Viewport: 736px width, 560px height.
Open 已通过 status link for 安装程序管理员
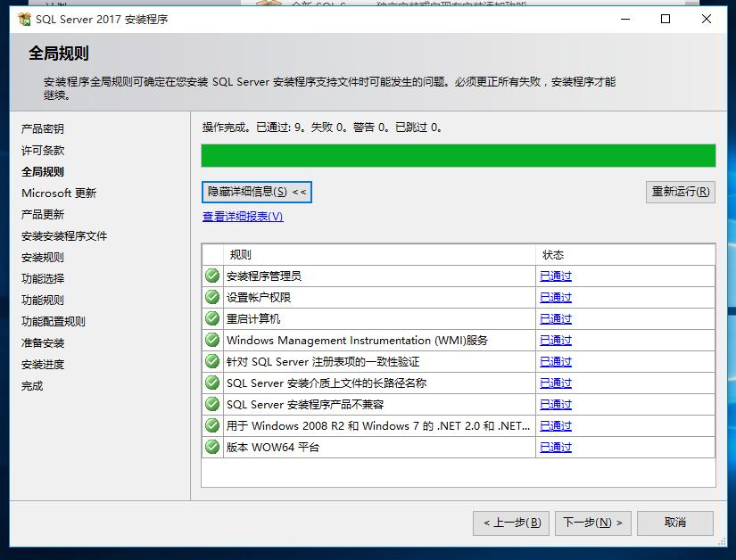tap(556, 276)
